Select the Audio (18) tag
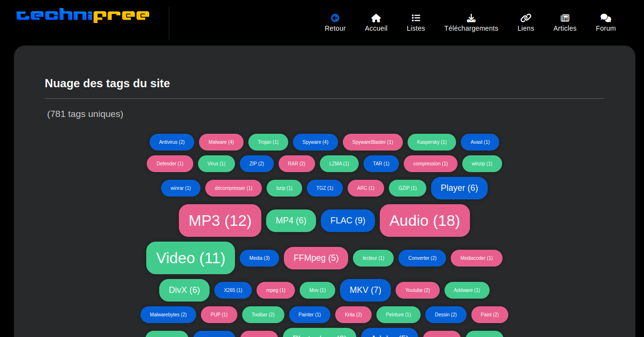 [x=424, y=221]
